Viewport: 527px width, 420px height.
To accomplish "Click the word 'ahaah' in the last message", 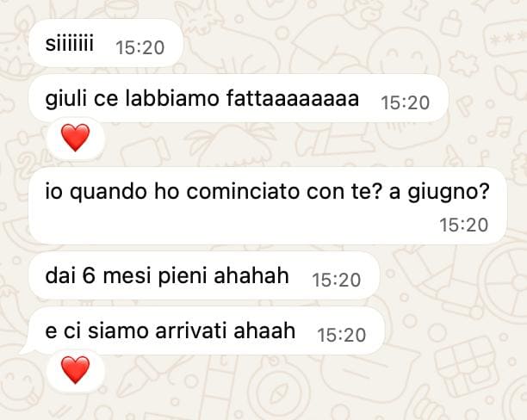I will click(264, 330).
